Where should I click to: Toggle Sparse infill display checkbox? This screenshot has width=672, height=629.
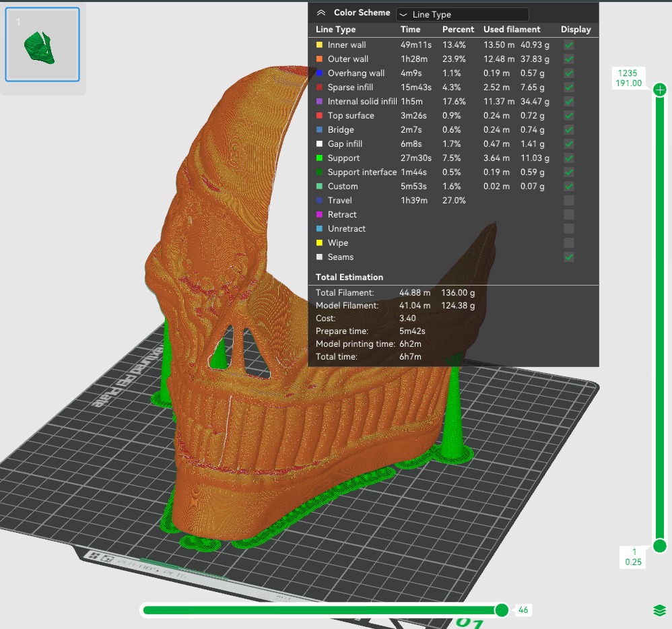[569, 87]
